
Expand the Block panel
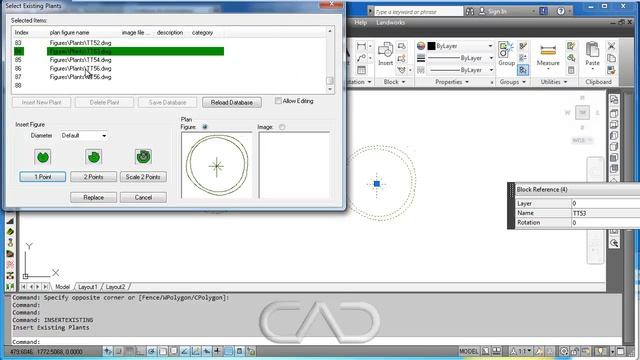tap(394, 82)
